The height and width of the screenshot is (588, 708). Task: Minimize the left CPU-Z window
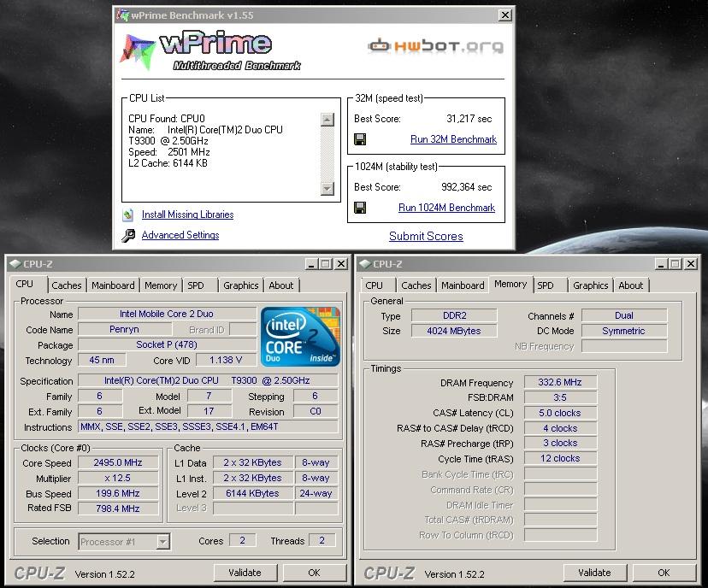click(311, 264)
